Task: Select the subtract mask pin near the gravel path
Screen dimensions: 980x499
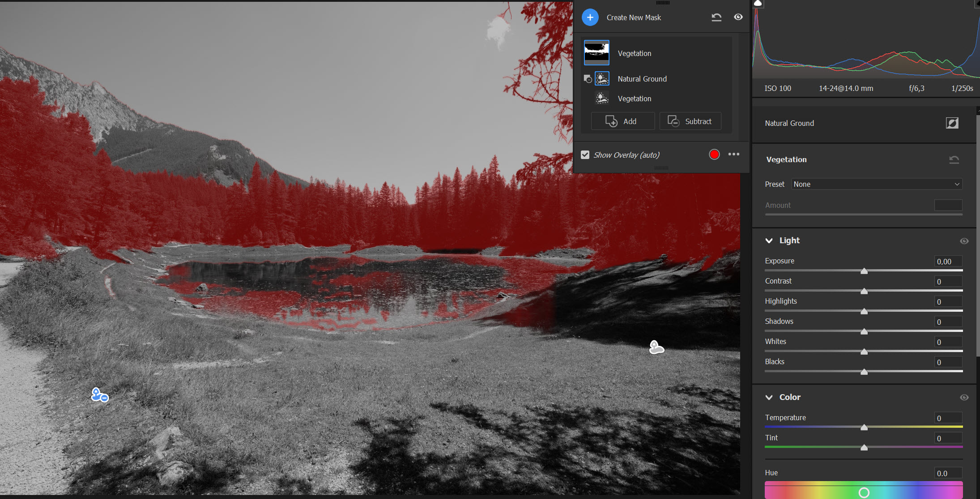Action: [x=99, y=395]
